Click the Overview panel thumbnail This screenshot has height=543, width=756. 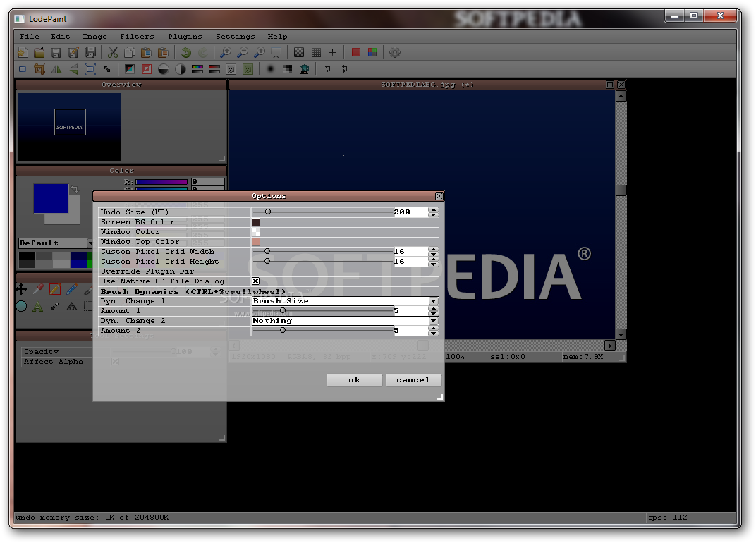(x=70, y=127)
